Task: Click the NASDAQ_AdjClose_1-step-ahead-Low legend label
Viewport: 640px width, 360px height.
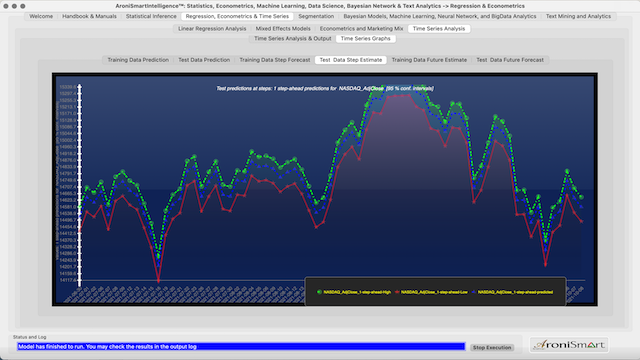Action: pos(434,292)
